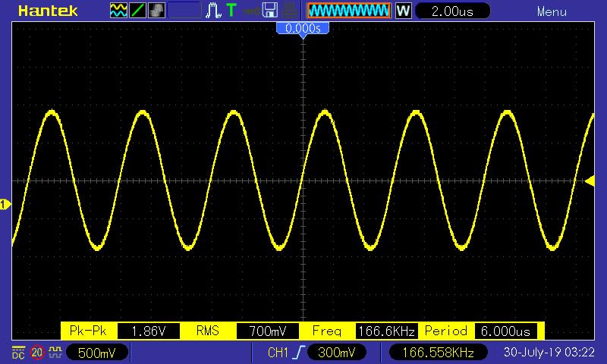Click the dual sine wave display icon
Screen dimensions: 607x364
[x=118, y=11]
